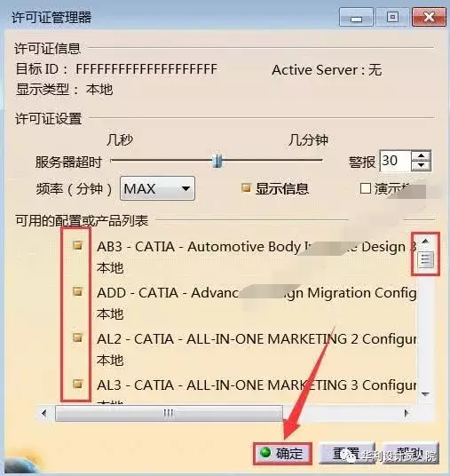Click the 帮助 button
The width and height of the screenshot is (450, 476).
(x=411, y=454)
